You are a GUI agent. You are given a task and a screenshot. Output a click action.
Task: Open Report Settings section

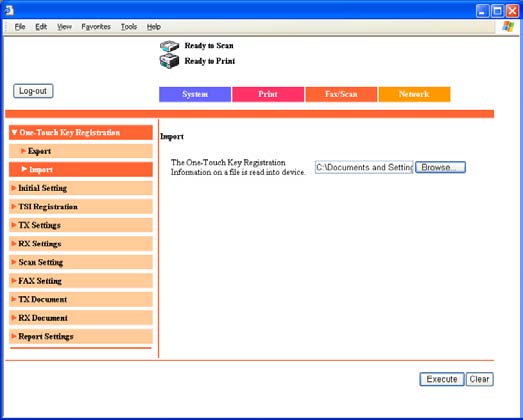point(81,336)
